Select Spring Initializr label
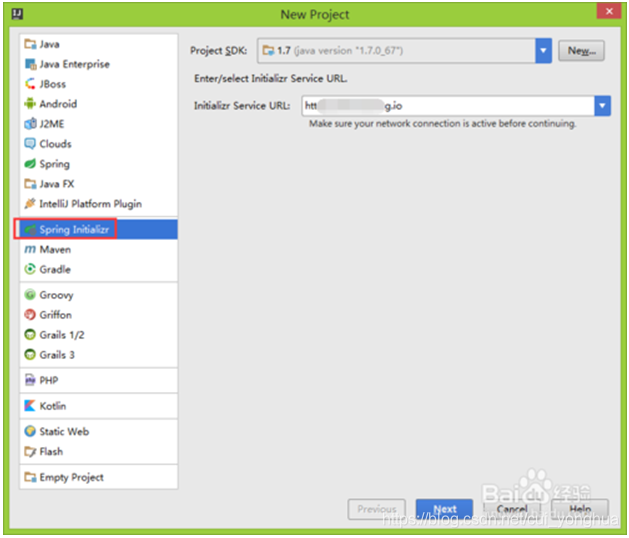Image resolution: width=629 pixels, height=538 pixels. 74,229
